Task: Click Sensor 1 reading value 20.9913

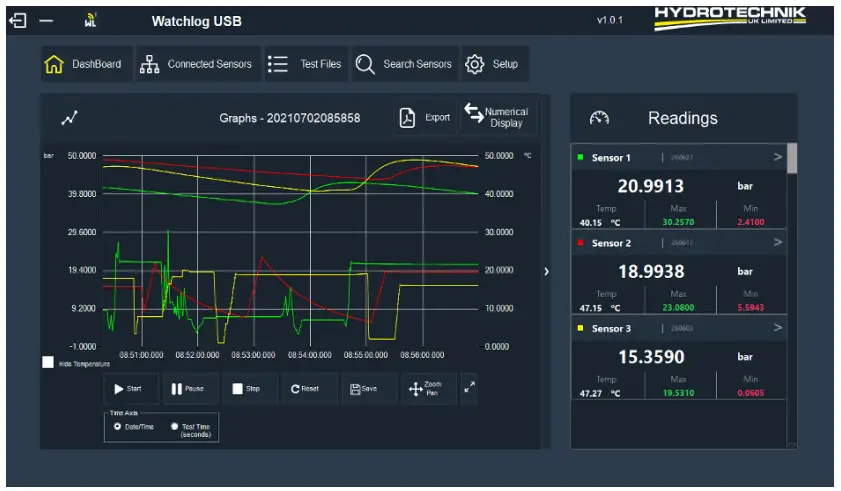Action: point(651,186)
